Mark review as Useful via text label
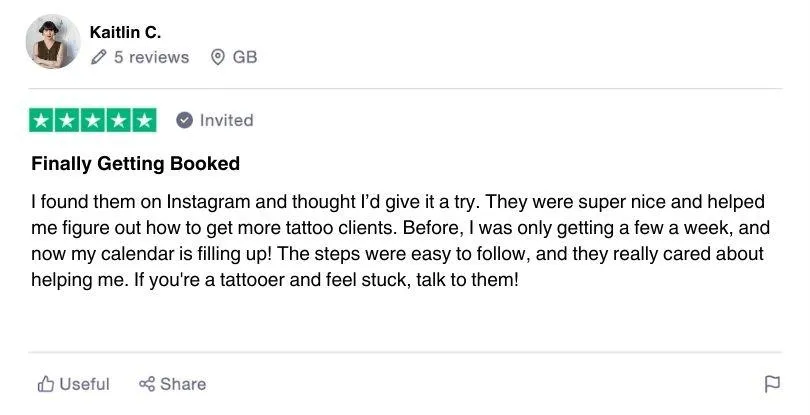Image resolution: width=810 pixels, height=415 pixels. tap(84, 384)
